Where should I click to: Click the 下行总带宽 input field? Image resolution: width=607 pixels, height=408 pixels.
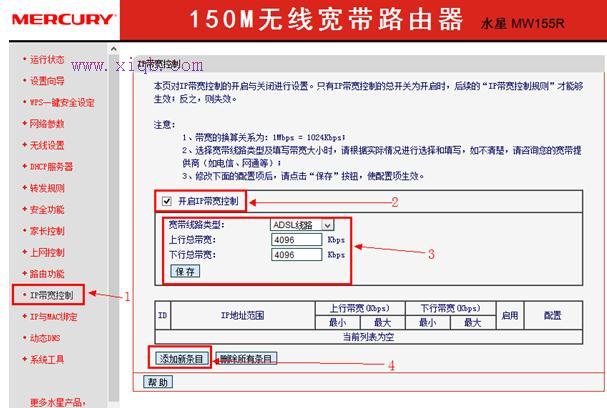[x=296, y=255]
